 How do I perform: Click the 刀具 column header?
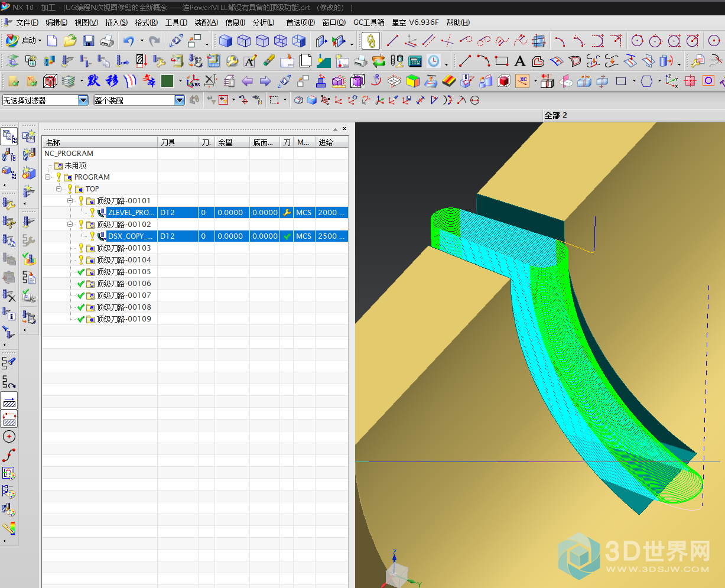pyautogui.click(x=178, y=142)
